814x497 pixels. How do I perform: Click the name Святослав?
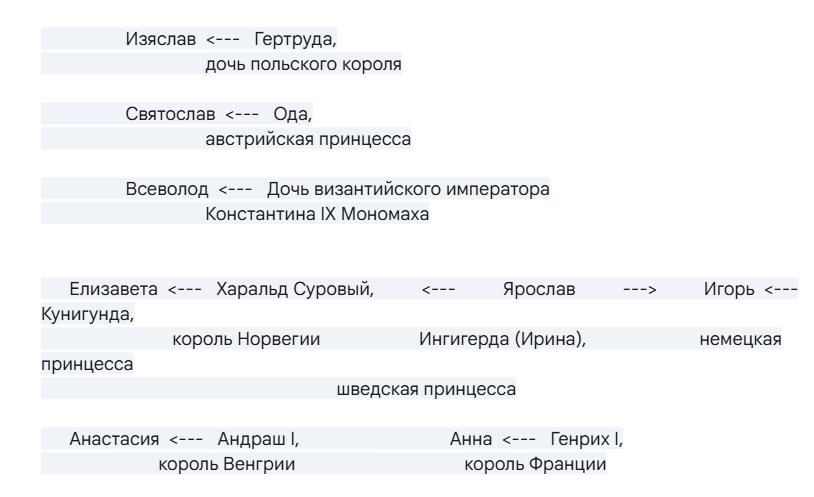pyautogui.click(x=168, y=115)
